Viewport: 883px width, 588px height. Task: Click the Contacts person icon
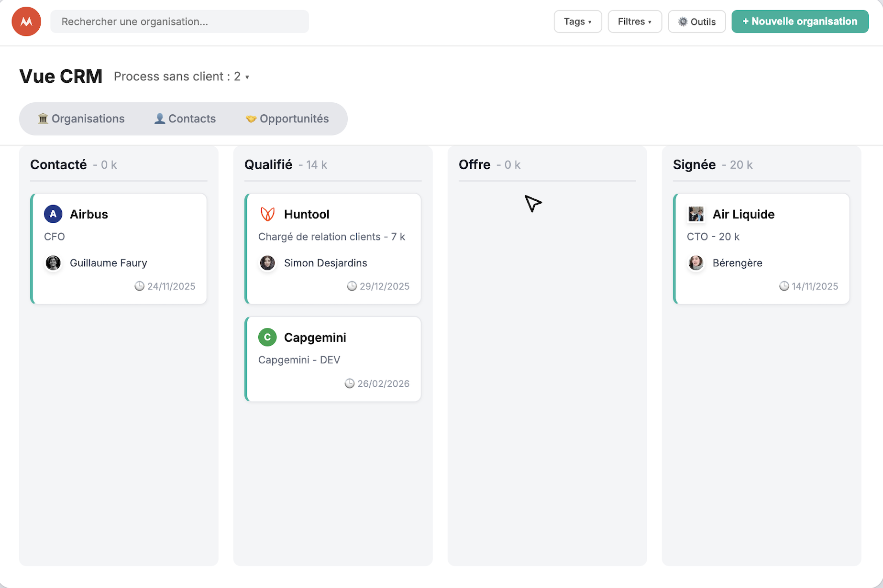159,119
